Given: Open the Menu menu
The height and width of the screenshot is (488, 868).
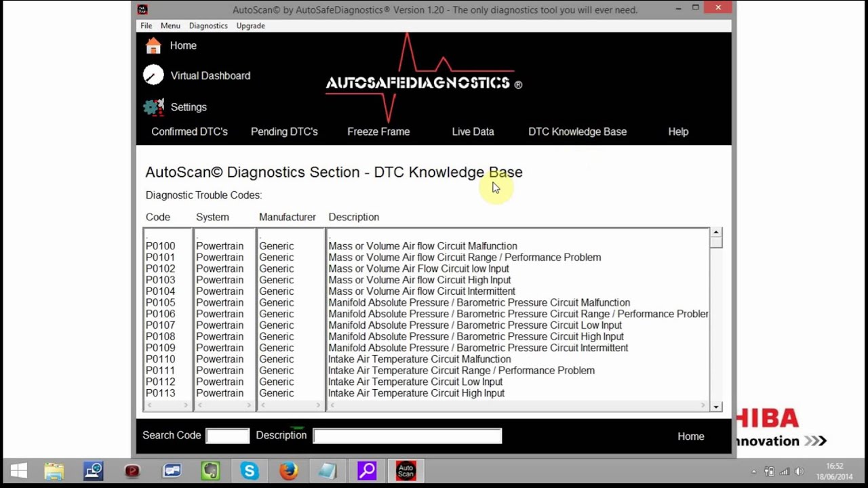Looking at the screenshot, I should coord(170,26).
